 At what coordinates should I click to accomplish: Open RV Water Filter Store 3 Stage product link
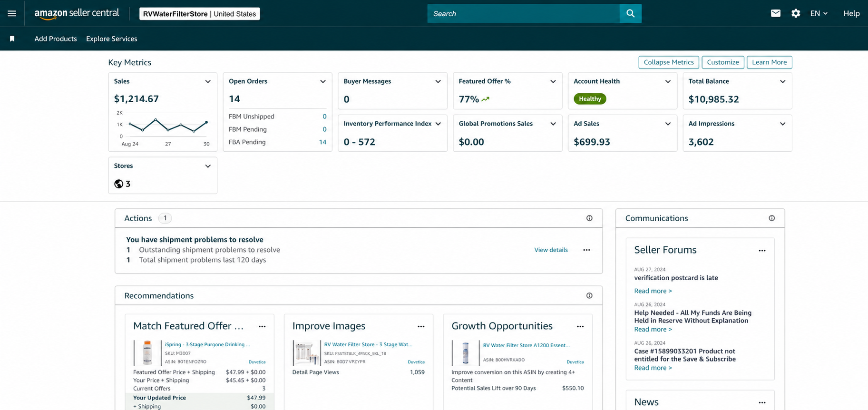pos(368,344)
